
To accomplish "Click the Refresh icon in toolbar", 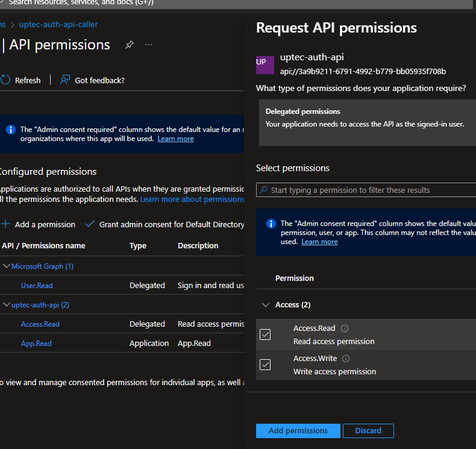I will 6,80.
